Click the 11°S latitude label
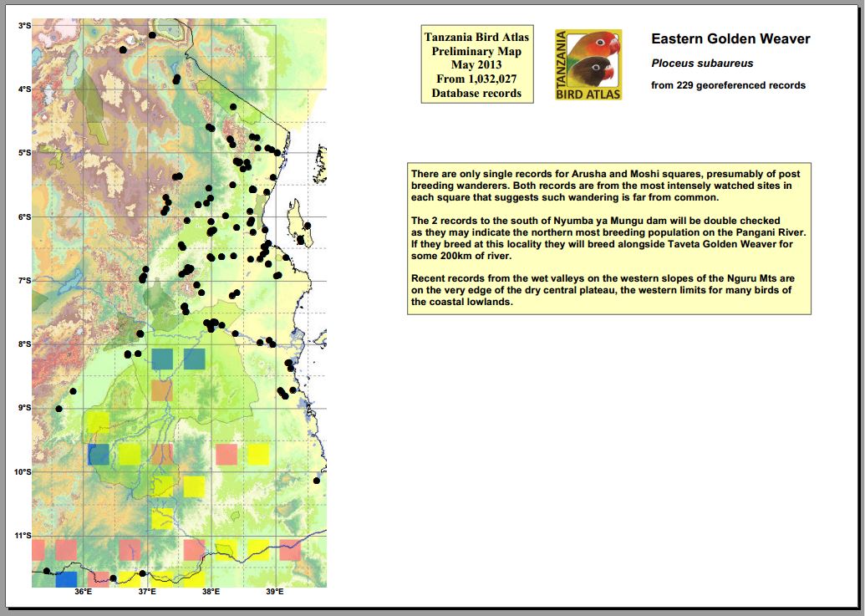 (x=23, y=536)
